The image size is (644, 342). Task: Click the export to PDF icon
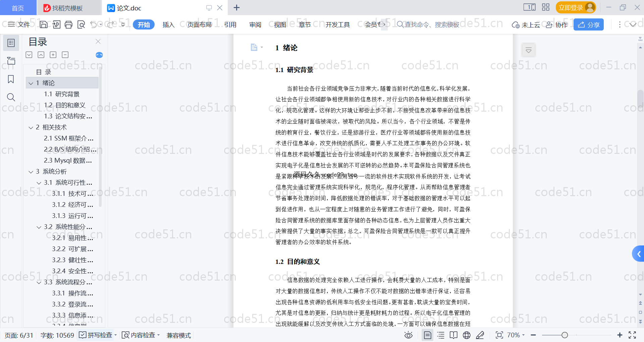click(56, 24)
